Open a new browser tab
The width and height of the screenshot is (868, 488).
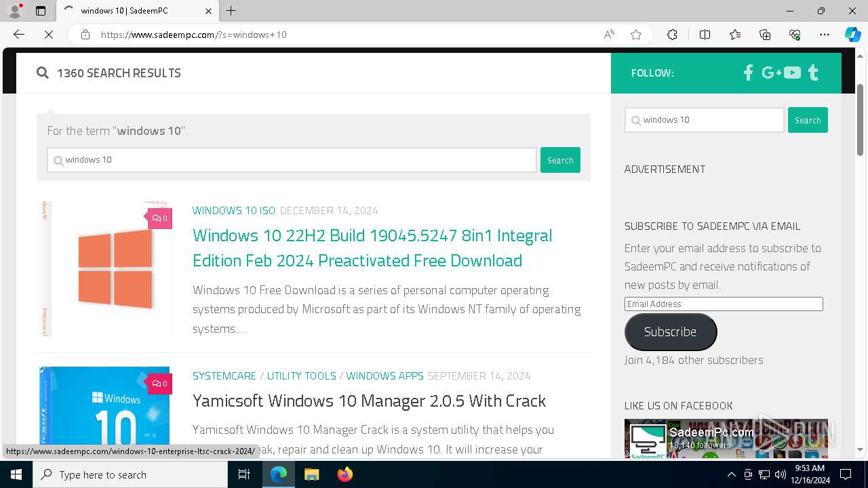pos(231,11)
